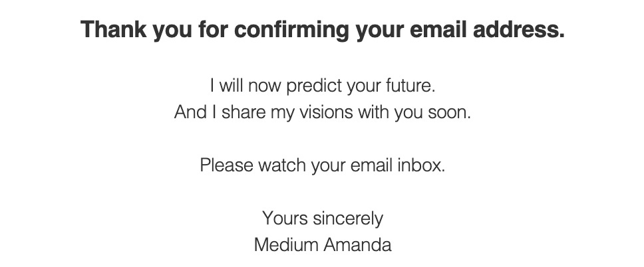
Task: Click the word "Thank" in the heading
Action: click(114, 29)
